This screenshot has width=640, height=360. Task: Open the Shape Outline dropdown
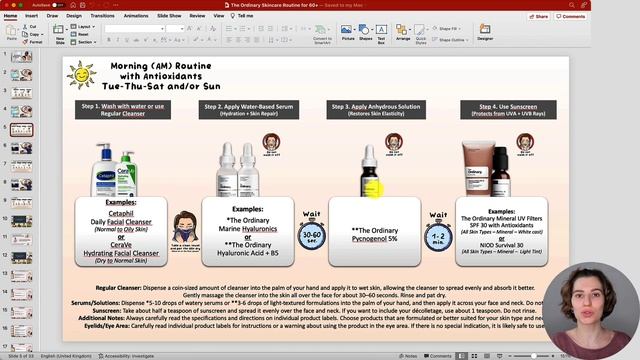click(451, 40)
